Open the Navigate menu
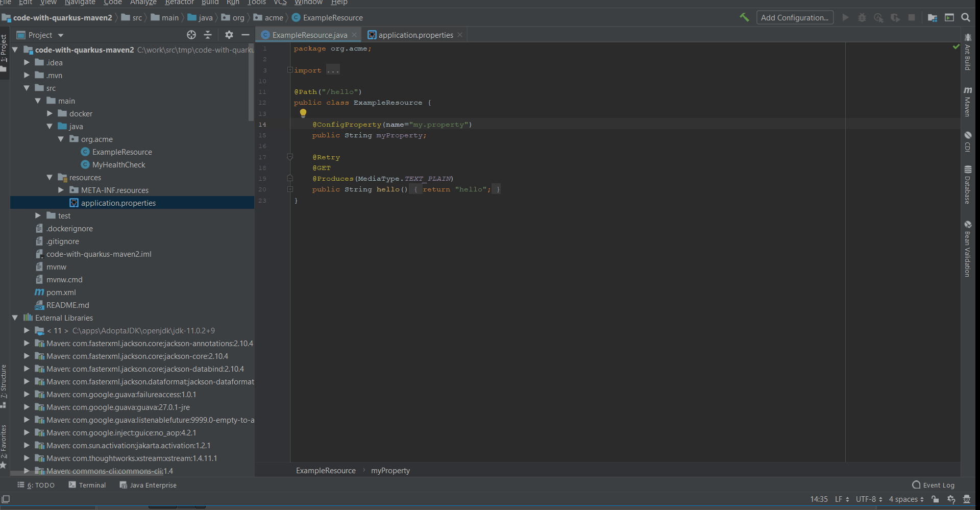This screenshot has width=980, height=510. pyautogui.click(x=79, y=3)
